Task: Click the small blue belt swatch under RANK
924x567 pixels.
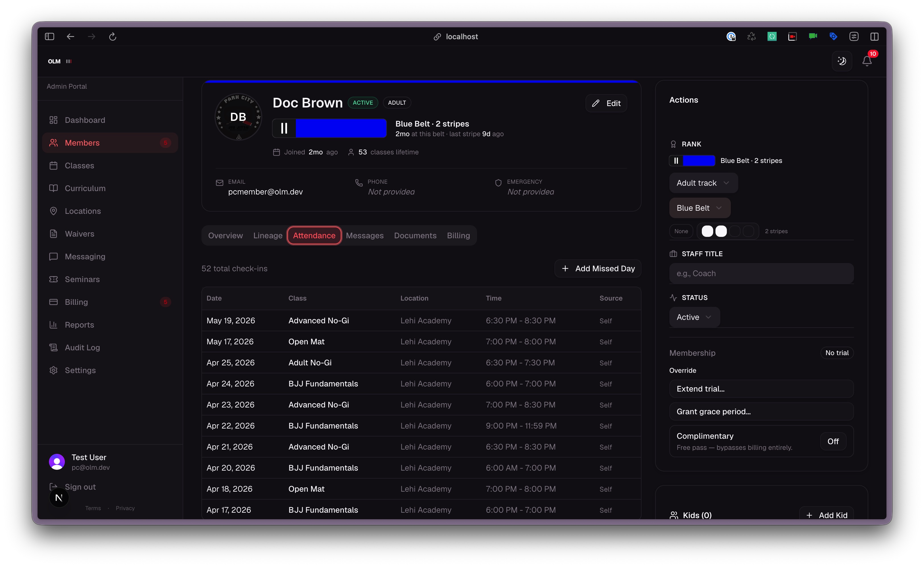Action: (x=692, y=160)
